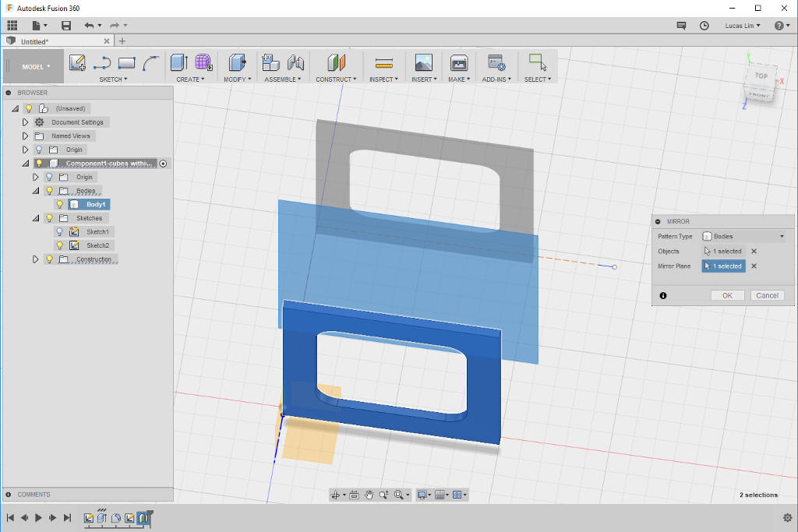Image resolution: width=798 pixels, height=532 pixels.
Task: Open the MODIFY menu
Action: (x=235, y=79)
